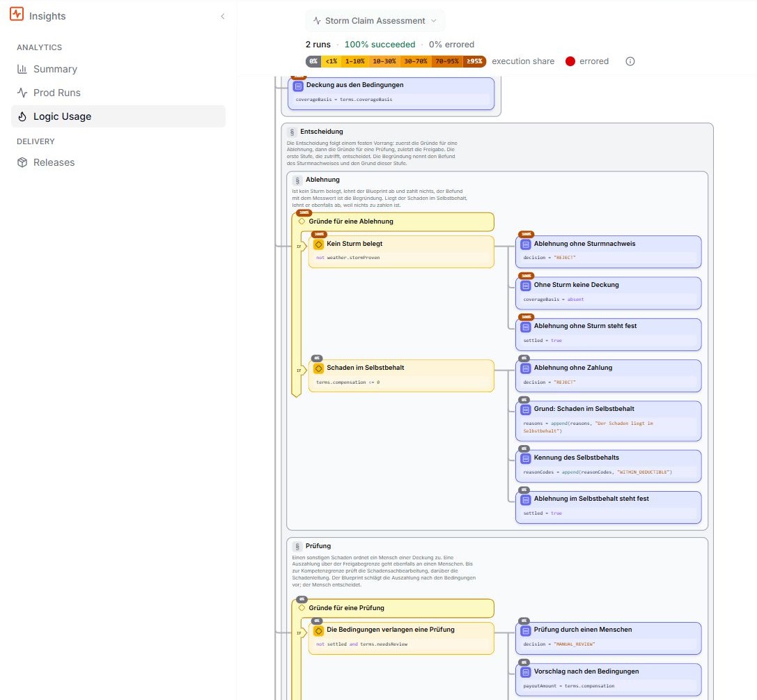Image resolution: width=757 pixels, height=700 pixels.
Task: Click 'decision = "MANUAL_REVIEW"' expression
Action: pyautogui.click(x=559, y=644)
